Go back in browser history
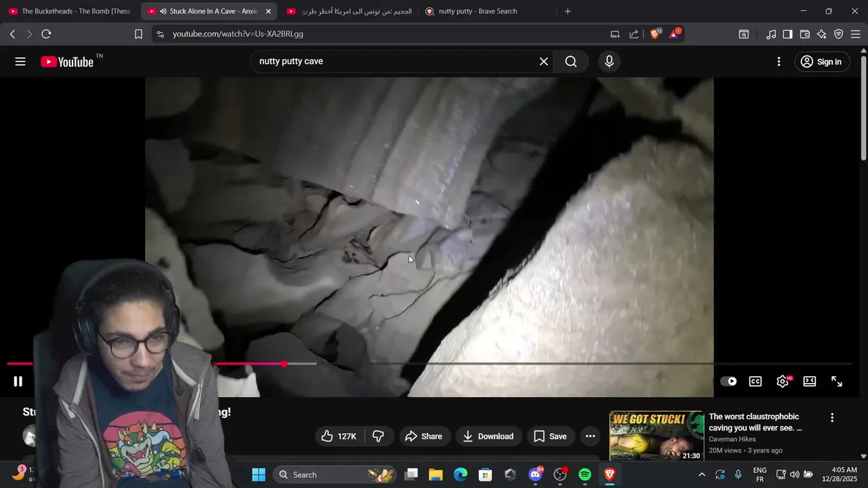Image resolution: width=868 pixels, height=488 pixels. [12, 34]
